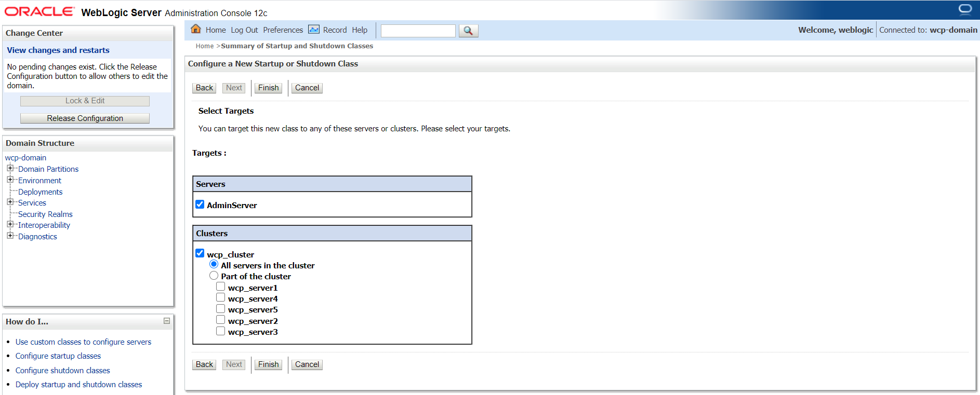The image size is (980, 395).
Task: Click the disabled bottom Next button
Action: click(x=234, y=364)
